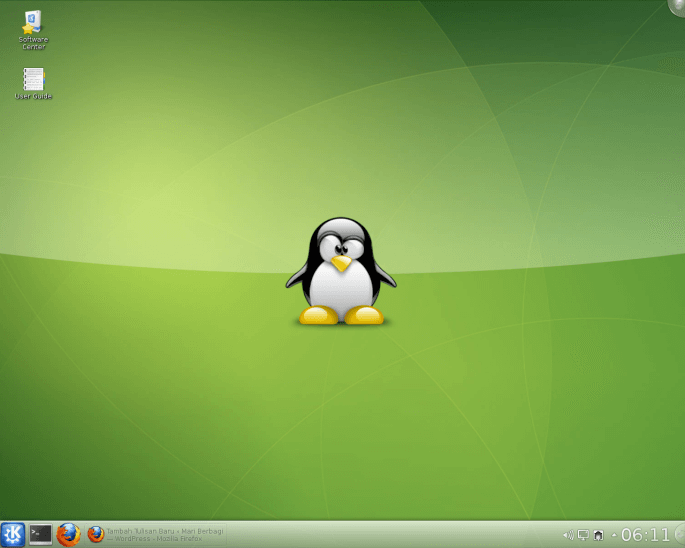Open the panel toolbox at panel's right end
The image size is (685, 548).
[x=680, y=534]
